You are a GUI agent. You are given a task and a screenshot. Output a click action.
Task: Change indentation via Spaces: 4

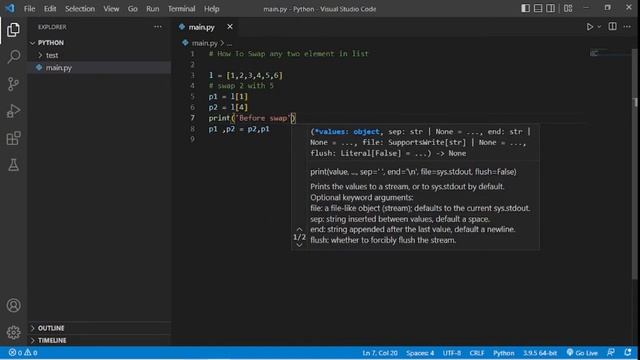[x=420, y=353]
